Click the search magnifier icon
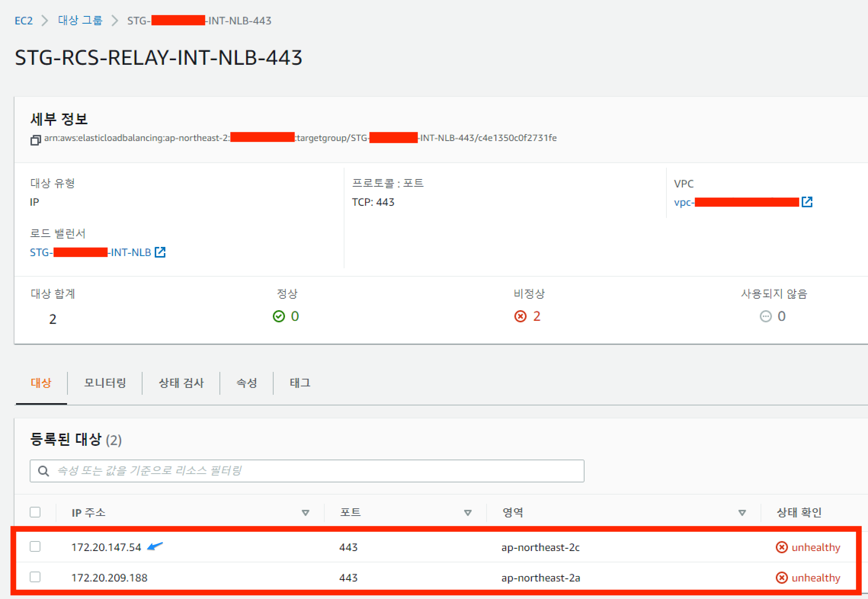The height and width of the screenshot is (599, 868). (x=43, y=471)
